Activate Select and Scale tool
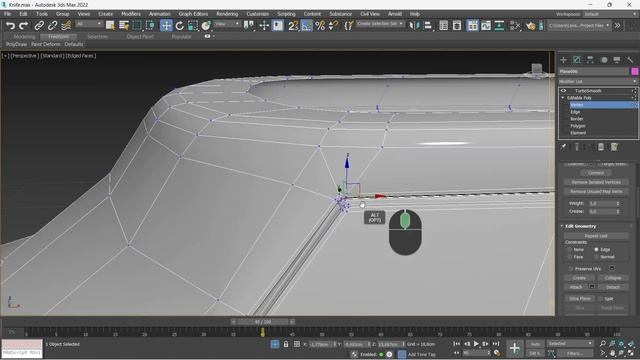640x360 pixels. click(193, 26)
